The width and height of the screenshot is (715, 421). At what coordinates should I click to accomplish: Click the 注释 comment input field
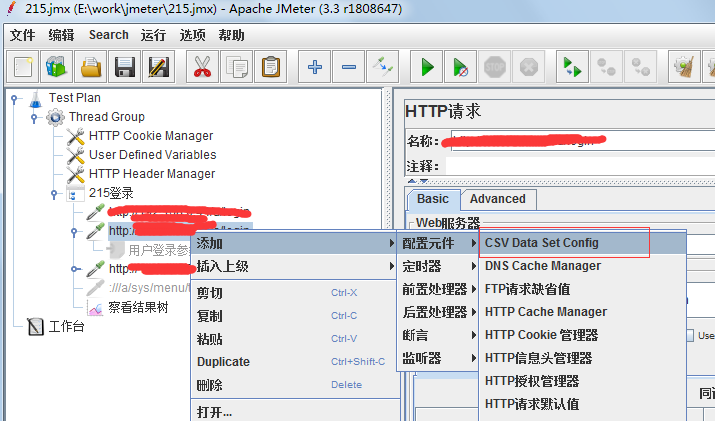[580, 166]
